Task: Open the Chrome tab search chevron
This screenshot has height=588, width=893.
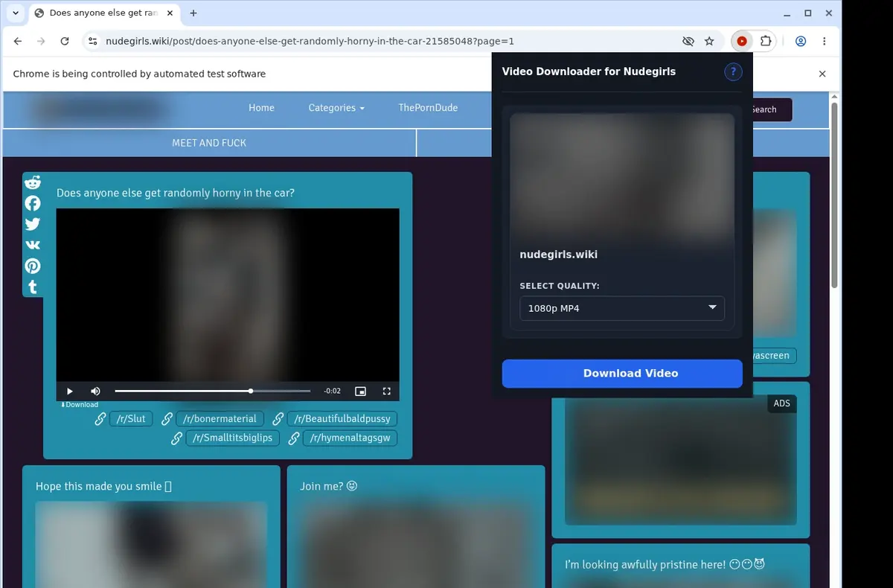Action: pos(16,13)
